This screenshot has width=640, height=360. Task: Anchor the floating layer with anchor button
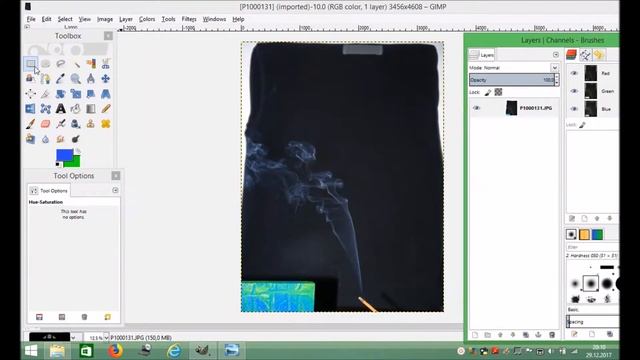click(x=538, y=335)
